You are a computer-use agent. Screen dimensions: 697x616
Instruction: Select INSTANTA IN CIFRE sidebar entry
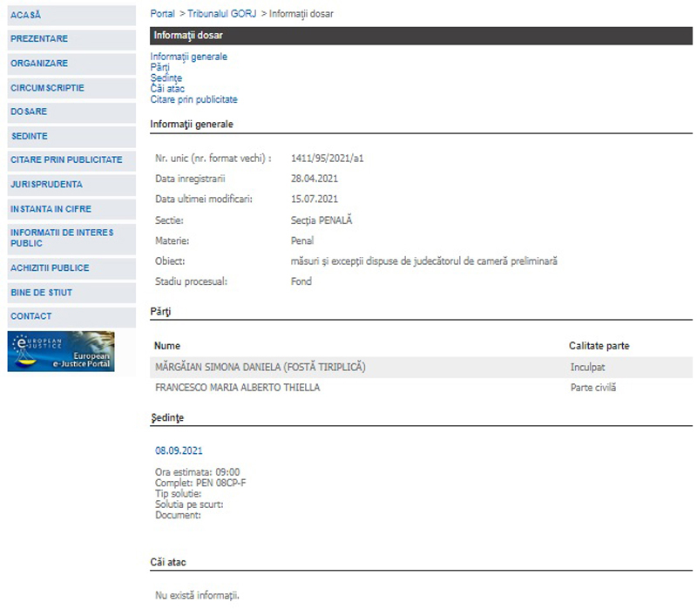(51, 209)
